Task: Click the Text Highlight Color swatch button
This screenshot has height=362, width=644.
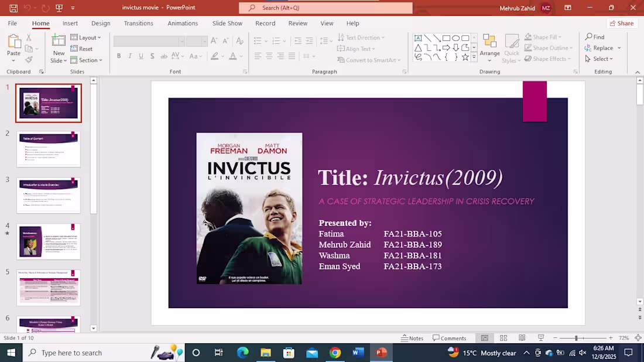Action: tap(214, 56)
